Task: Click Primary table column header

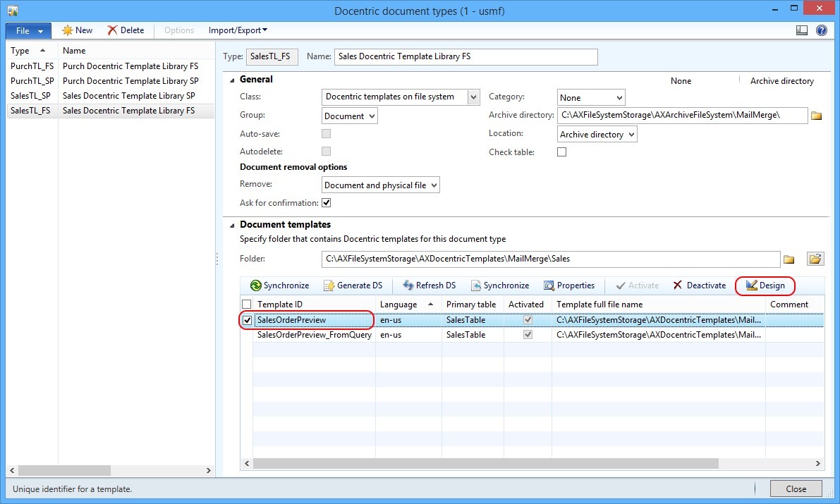Action: [473, 305]
